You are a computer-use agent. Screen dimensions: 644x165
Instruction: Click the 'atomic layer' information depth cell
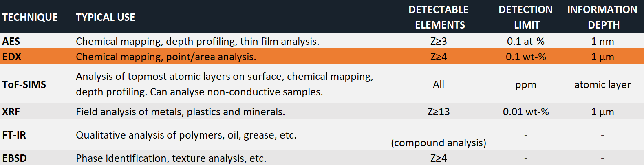(x=602, y=84)
